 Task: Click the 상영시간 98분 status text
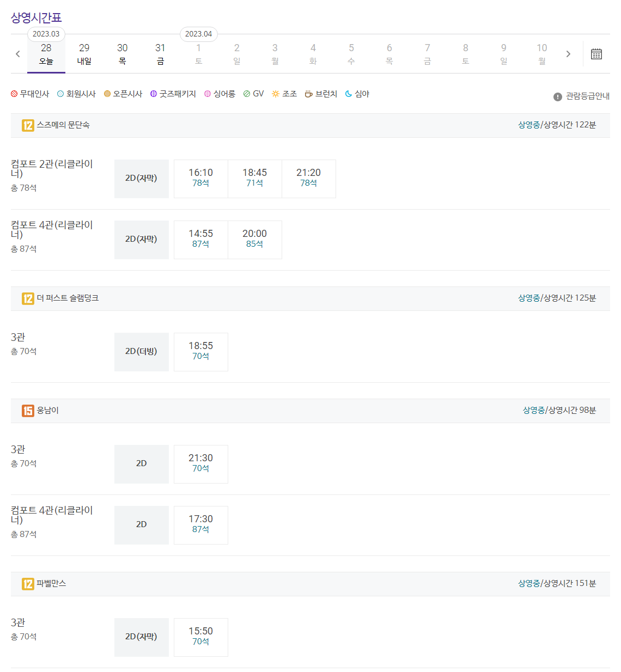click(559, 411)
